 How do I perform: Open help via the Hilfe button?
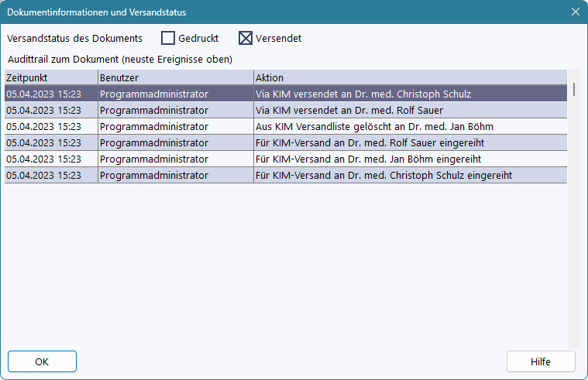(x=541, y=361)
